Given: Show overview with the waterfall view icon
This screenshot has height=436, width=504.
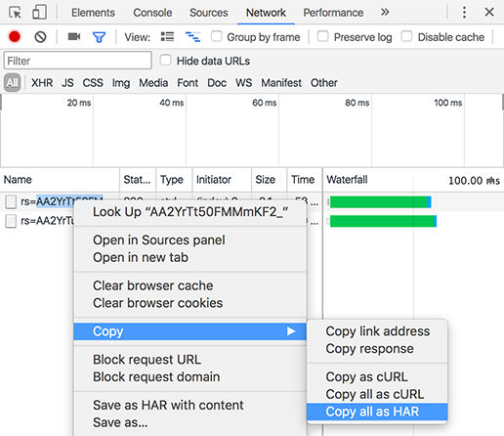Looking at the screenshot, I should (192, 37).
